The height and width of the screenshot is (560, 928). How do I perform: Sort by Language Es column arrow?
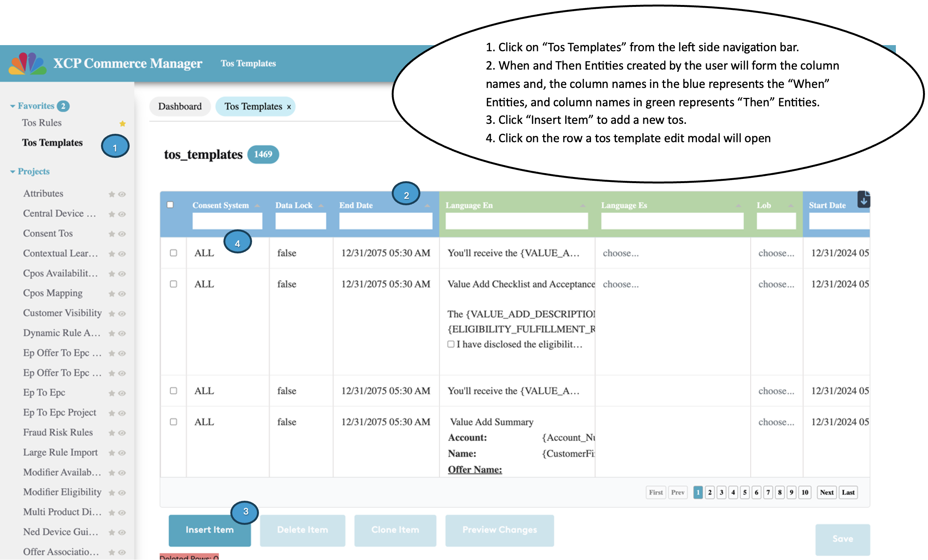click(738, 206)
